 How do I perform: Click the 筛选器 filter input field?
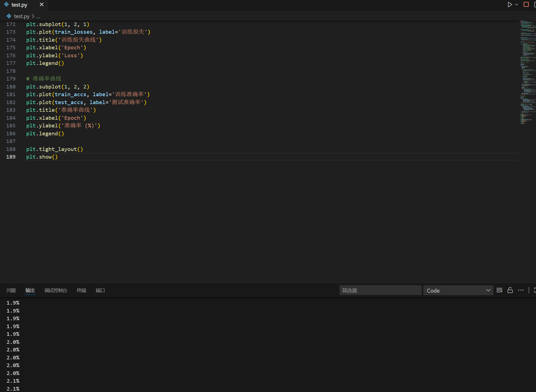380,290
